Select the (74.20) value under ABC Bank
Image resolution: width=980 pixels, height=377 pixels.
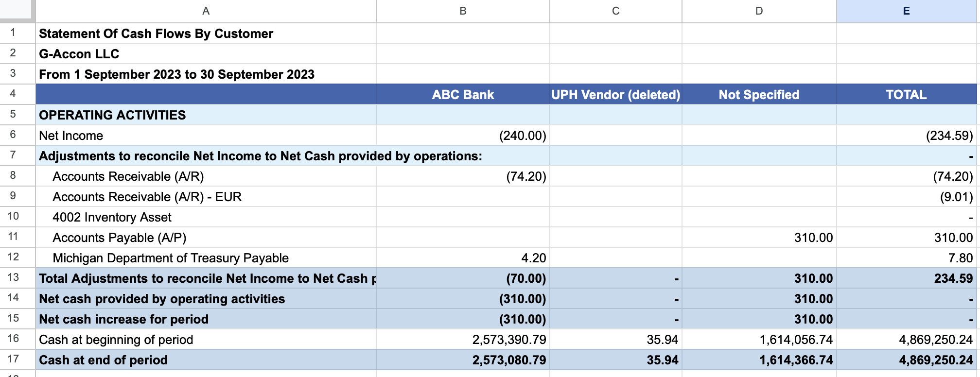pyautogui.click(x=463, y=176)
